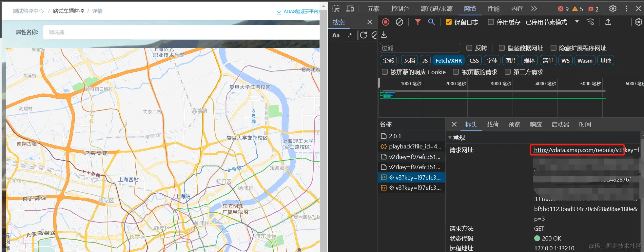Open the Initiator tab of request
644x252 pixels.
(560, 124)
